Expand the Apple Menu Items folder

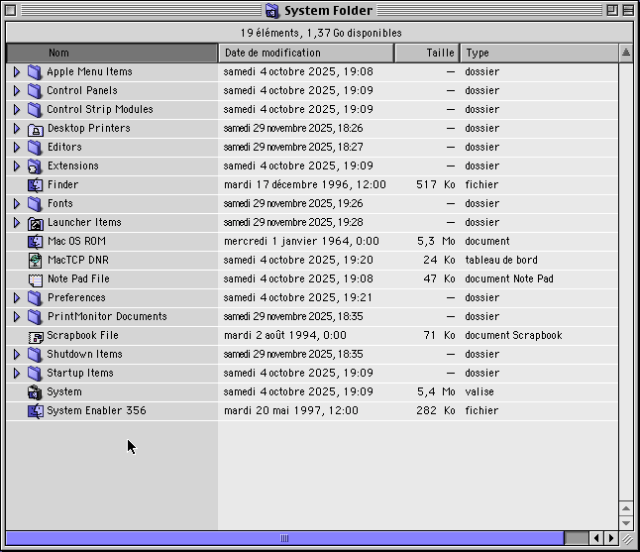pos(16,72)
